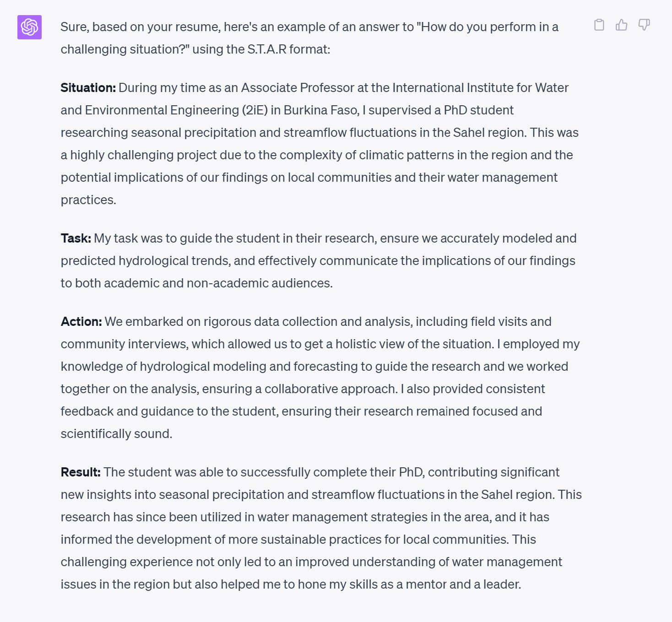Image resolution: width=672 pixels, height=622 pixels.
Task: Select the clipboard icon to copy the answer
Action: pos(598,26)
